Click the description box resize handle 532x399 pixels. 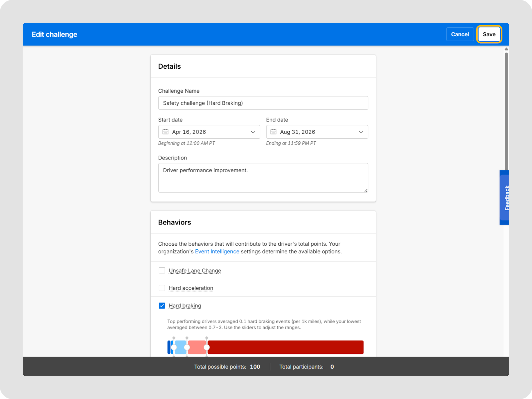tap(366, 190)
